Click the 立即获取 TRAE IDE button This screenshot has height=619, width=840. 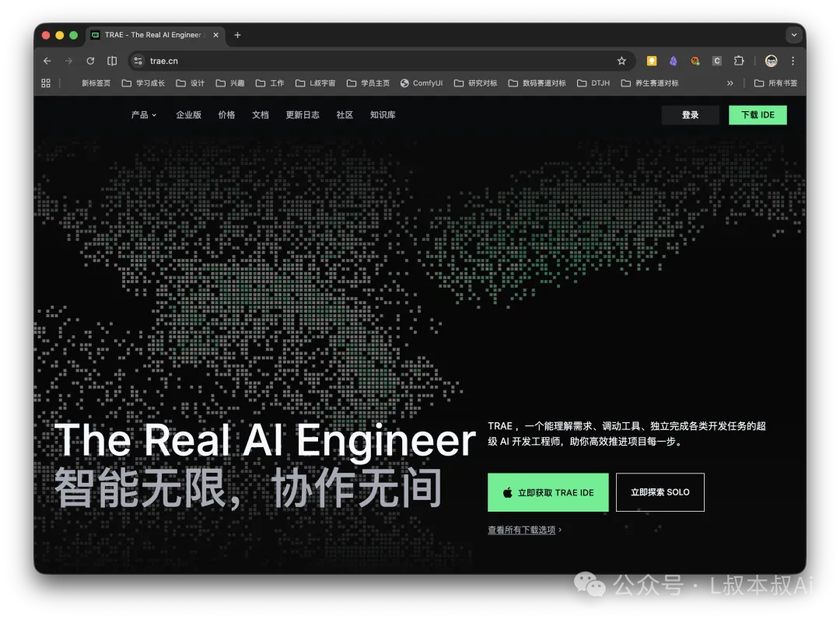(548, 492)
